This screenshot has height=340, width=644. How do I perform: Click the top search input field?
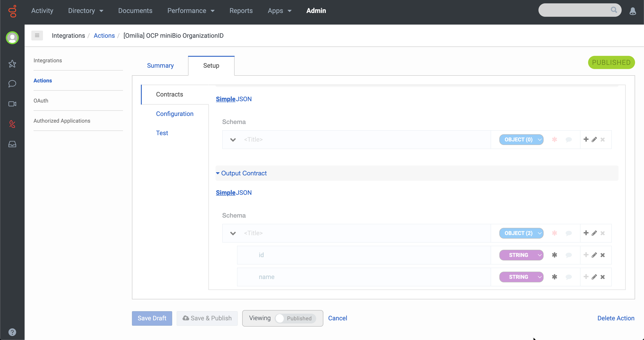tap(575, 10)
